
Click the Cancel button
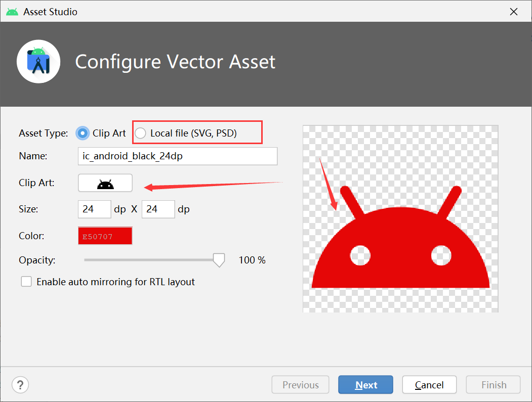click(429, 385)
